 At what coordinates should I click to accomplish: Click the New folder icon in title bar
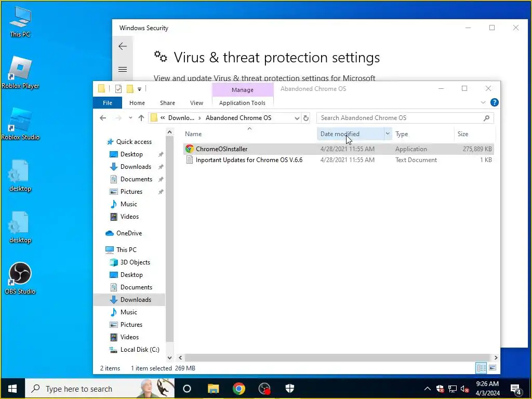(130, 89)
